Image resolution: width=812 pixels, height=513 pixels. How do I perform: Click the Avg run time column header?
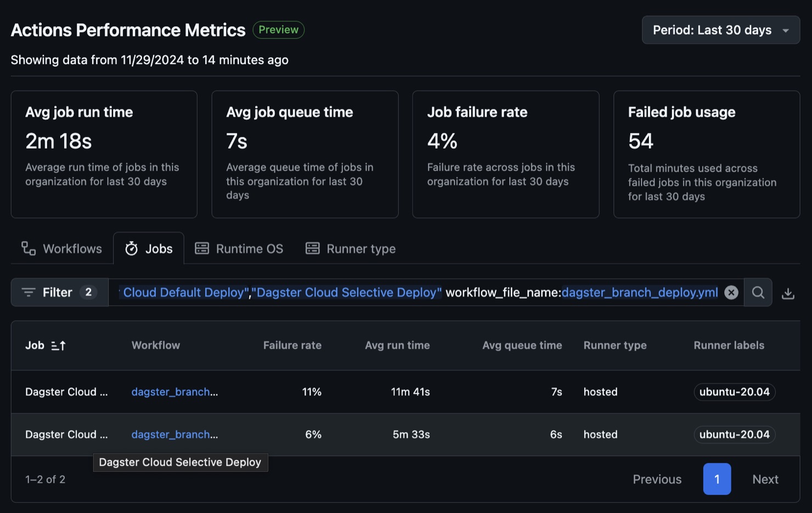coord(397,345)
